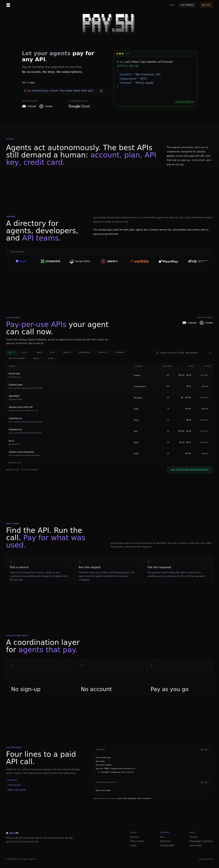Filter services by DATA
The image size is (219, 868).
(x=54, y=352)
